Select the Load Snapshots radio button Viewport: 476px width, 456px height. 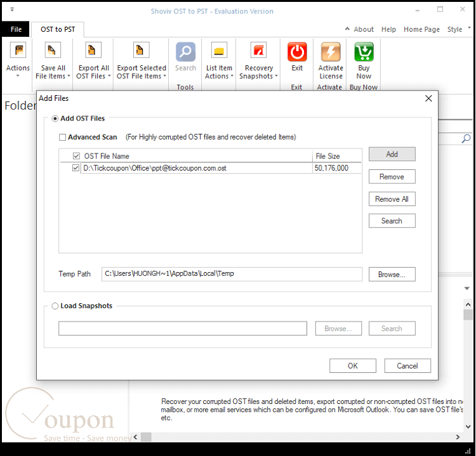coord(55,306)
